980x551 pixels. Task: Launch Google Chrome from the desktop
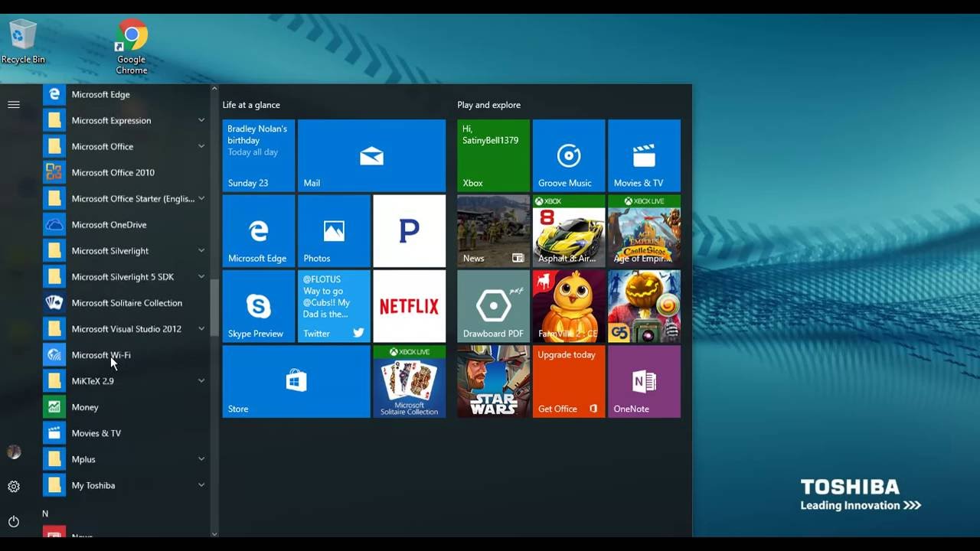coord(131,47)
